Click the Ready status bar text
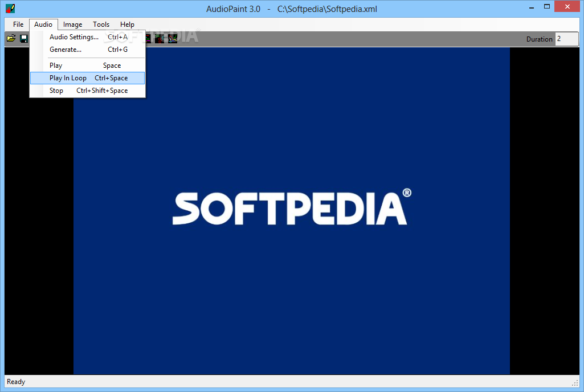Viewport: 584px width, 392px height. (16, 382)
